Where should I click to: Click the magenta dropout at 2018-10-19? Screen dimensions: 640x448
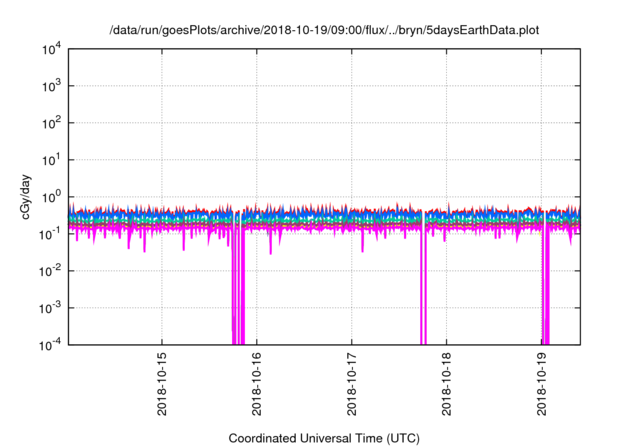point(545,286)
